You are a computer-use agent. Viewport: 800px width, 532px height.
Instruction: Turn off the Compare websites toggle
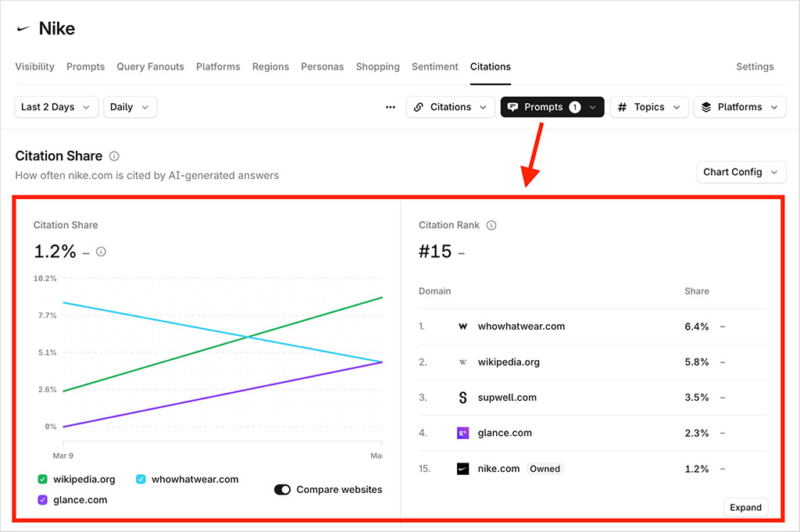[x=282, y=490]
